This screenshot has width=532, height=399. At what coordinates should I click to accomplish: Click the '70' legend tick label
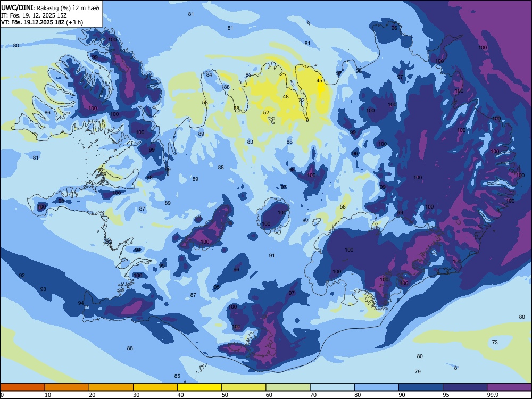point(313,395)
